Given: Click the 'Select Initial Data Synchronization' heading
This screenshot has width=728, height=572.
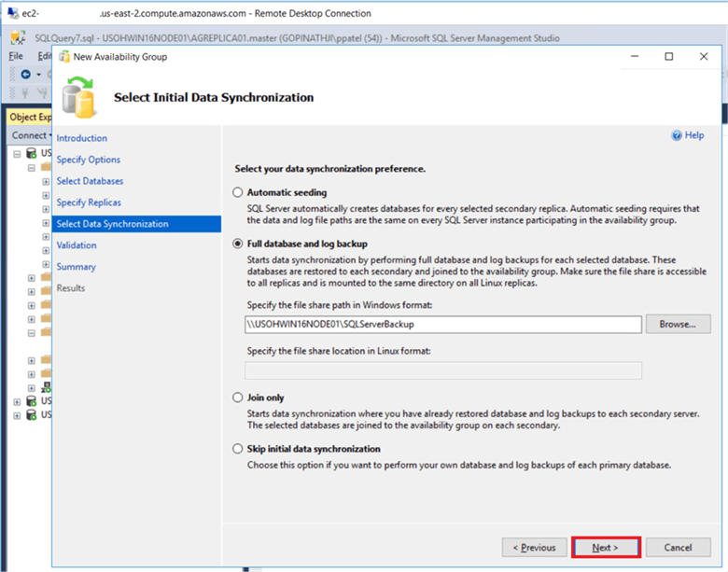Looking at the screenshot, I should pos(214,97).
